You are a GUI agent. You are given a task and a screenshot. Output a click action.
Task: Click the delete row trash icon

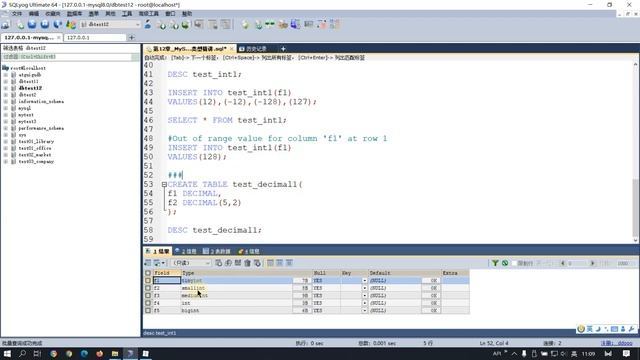coord(247,263)
